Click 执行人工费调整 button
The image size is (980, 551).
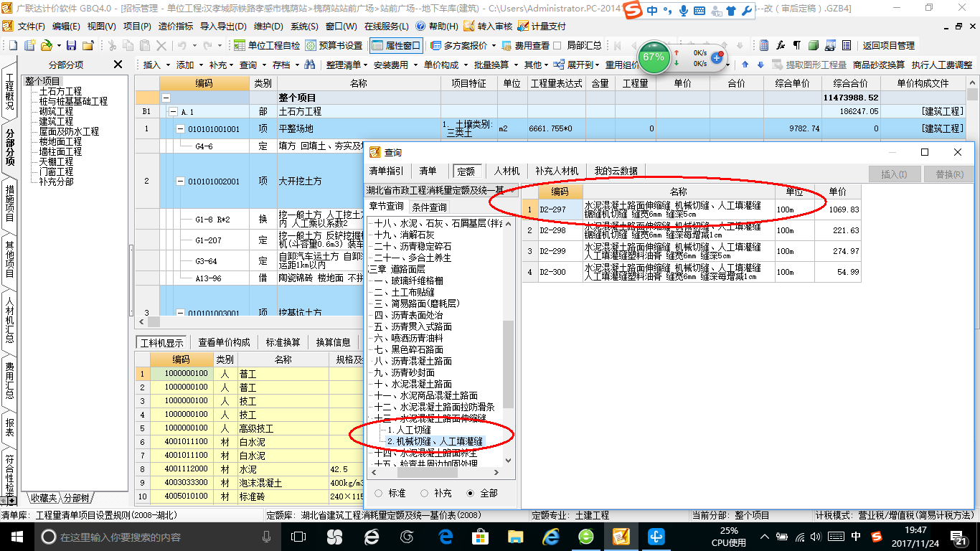click(x=942, y=65)
